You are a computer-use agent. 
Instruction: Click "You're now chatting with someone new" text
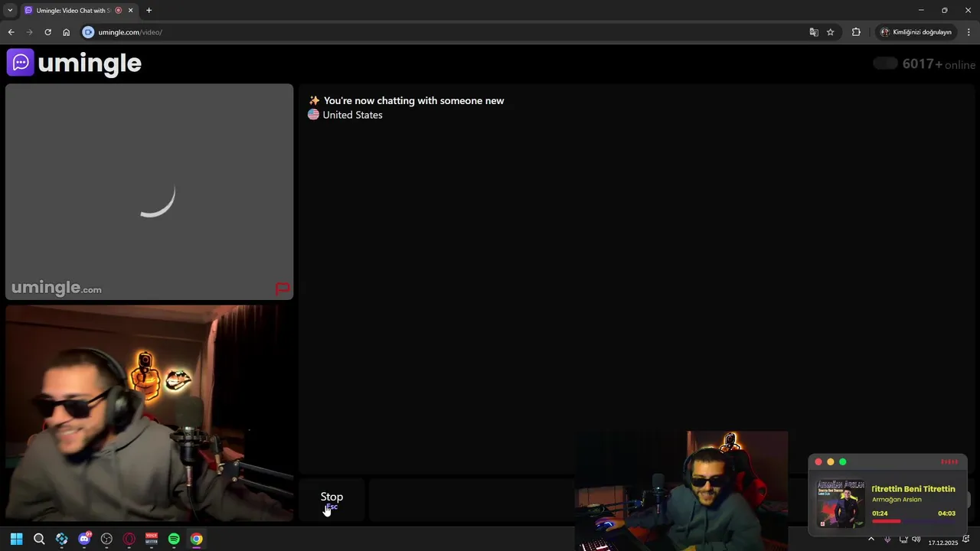[x=413, y=100]
